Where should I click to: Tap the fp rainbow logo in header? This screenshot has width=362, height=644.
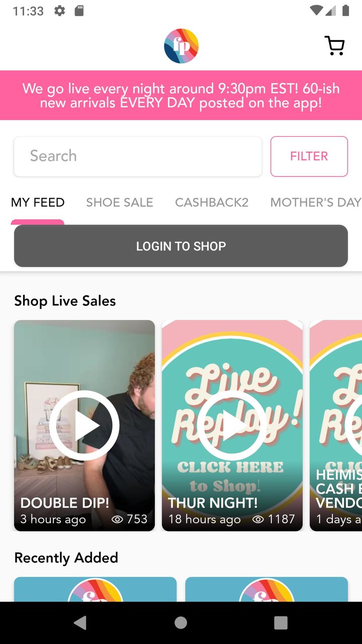click(181, 46)
